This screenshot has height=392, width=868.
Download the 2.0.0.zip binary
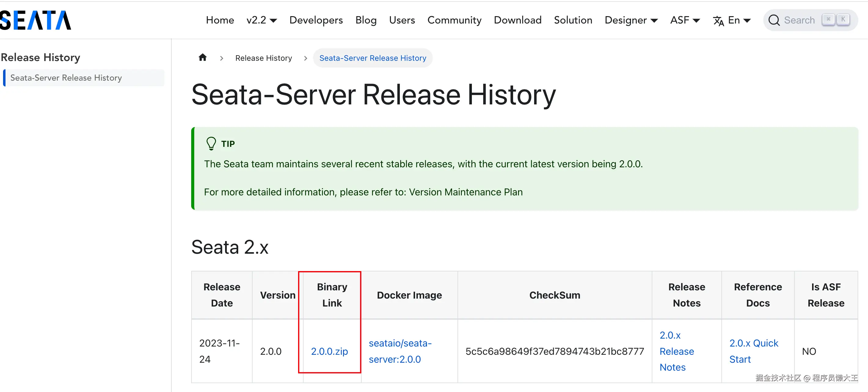pyautogui.click(x=329, y=351)
